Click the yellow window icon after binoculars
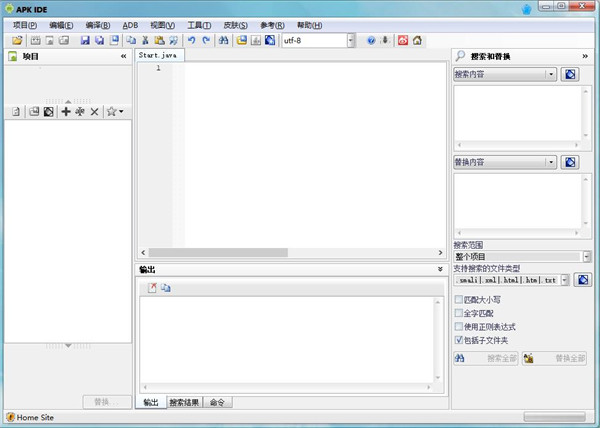600x428 pixels. [241, 40]
